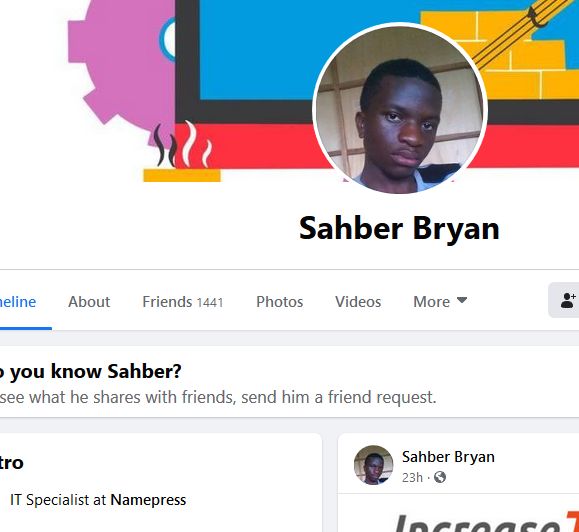Image resolution: width=579 pixels, height=532 pixels.
Task: Open the Sahber Bryan post author link
Action: (448, 457)
